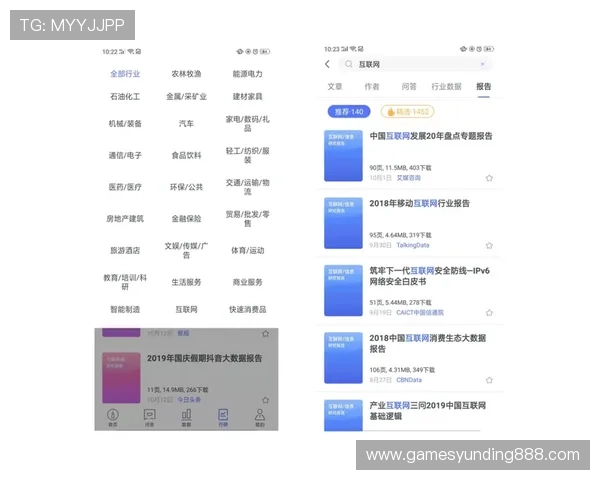
Task: Click inside the 互联网 search input
Action: point(415,64)
